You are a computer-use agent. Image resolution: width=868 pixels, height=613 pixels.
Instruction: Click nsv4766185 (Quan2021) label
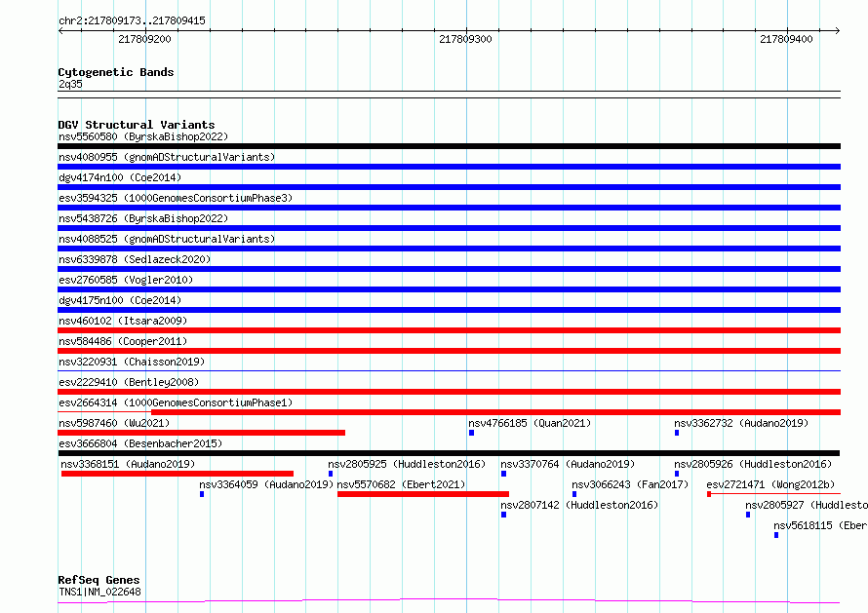(530, 423)
